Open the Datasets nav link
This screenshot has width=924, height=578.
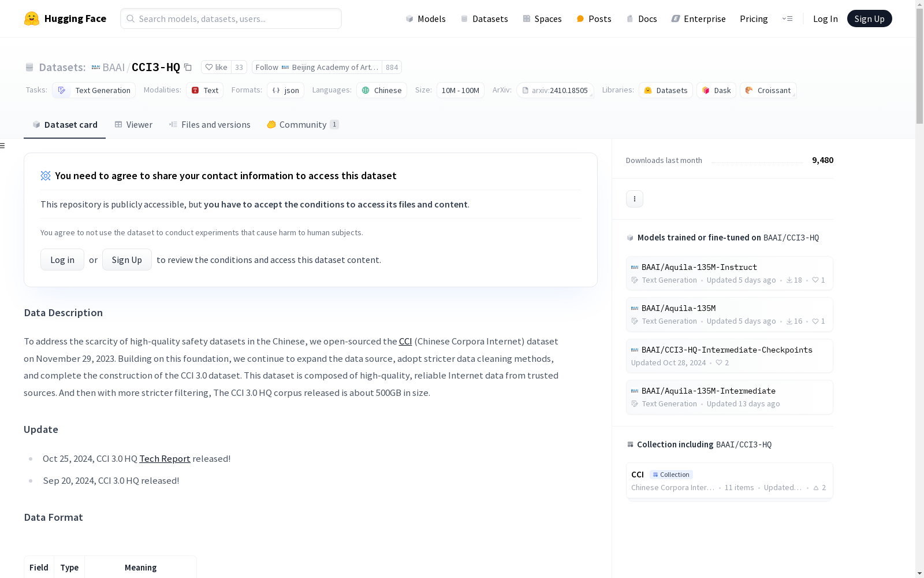484,18
